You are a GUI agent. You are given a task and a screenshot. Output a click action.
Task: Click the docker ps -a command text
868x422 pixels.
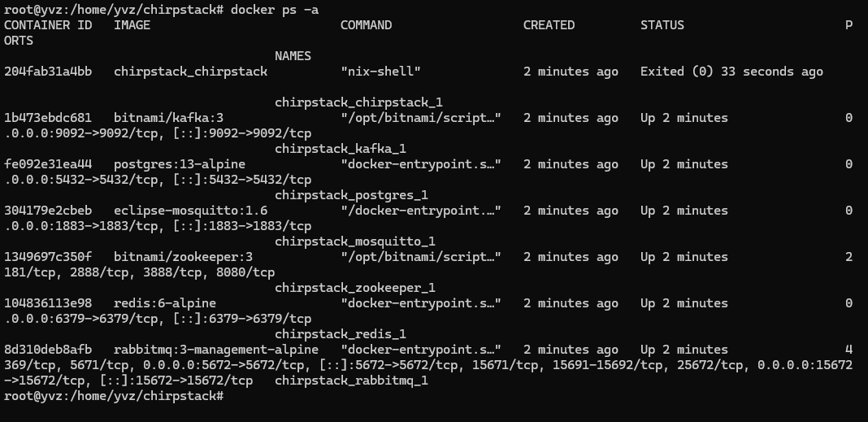point(275,10)
